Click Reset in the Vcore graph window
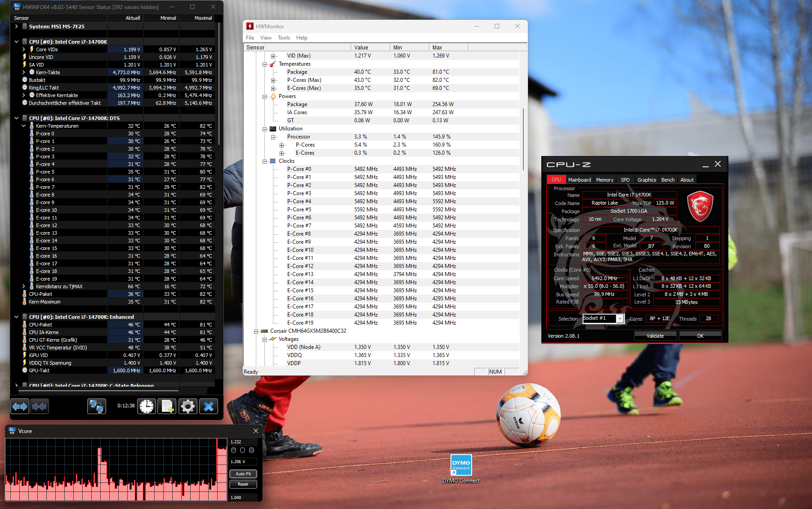812x509 pixels. pyautogui.click(x=243, y=484)
